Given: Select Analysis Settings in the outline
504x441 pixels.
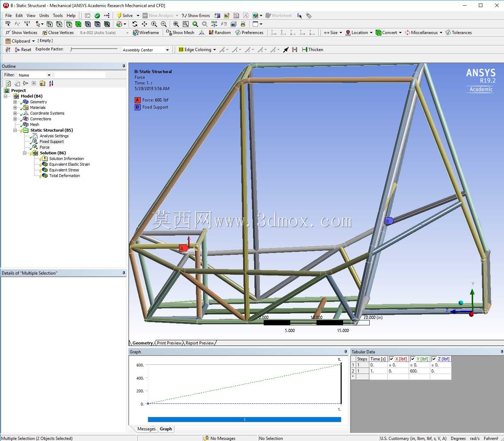Looking at the screenshot, I should click(54, 136).
